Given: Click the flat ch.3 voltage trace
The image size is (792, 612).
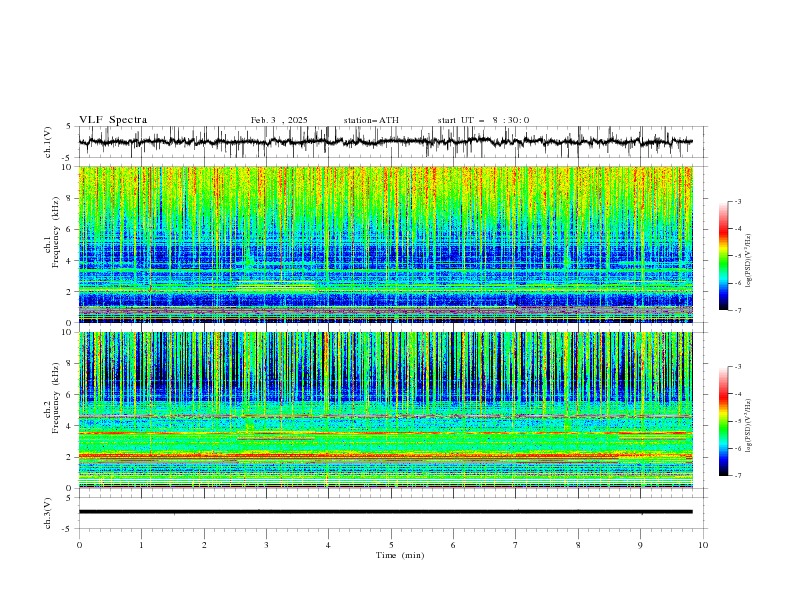Looking at the screenshot, I should click(385, 512).
